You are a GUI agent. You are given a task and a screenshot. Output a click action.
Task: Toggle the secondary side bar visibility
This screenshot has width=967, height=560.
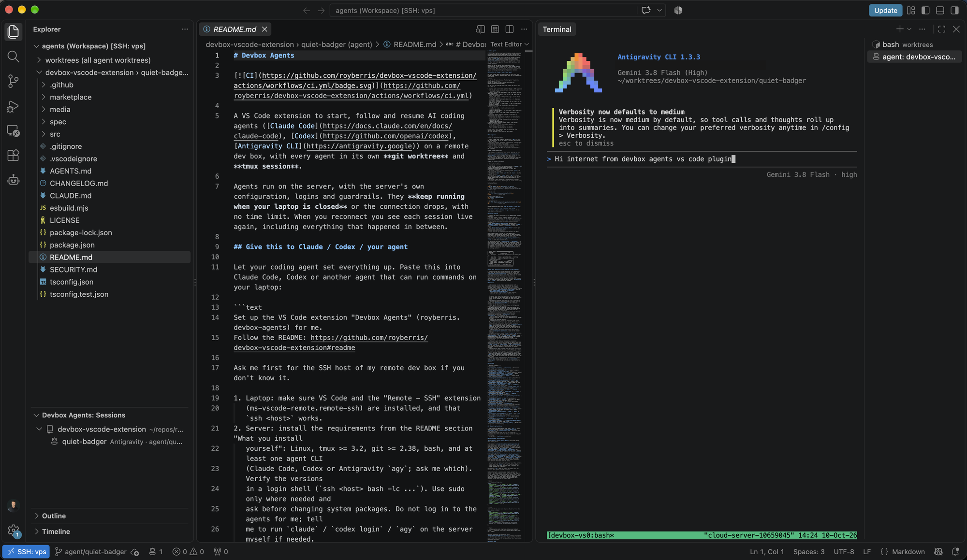pos(954,10)
